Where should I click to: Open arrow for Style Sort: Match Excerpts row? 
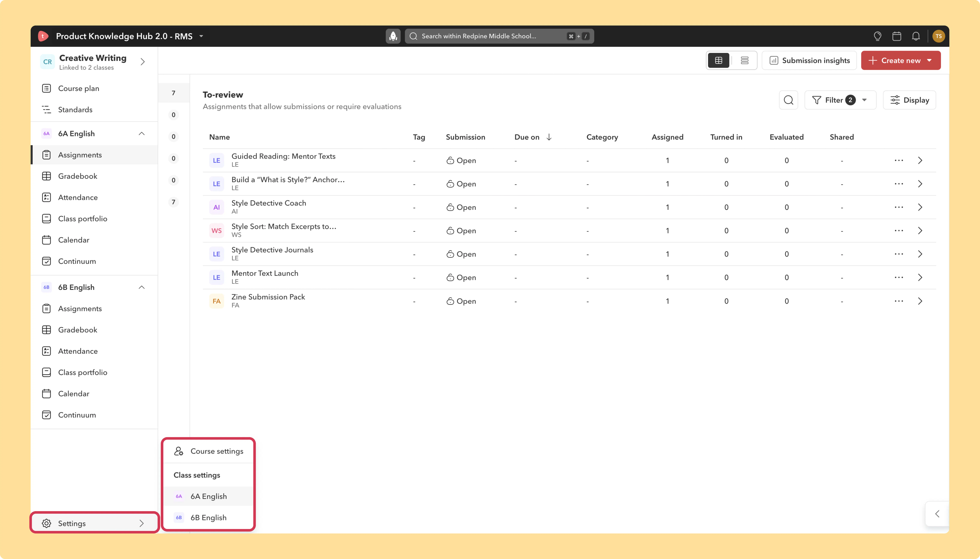point(920,231)
